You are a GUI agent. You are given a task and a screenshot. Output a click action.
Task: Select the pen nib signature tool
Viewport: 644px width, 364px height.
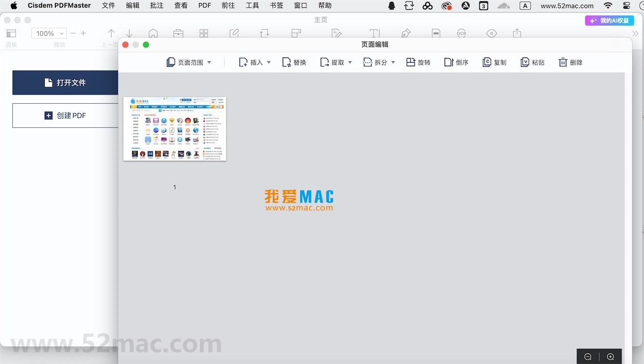click(406, 33)
